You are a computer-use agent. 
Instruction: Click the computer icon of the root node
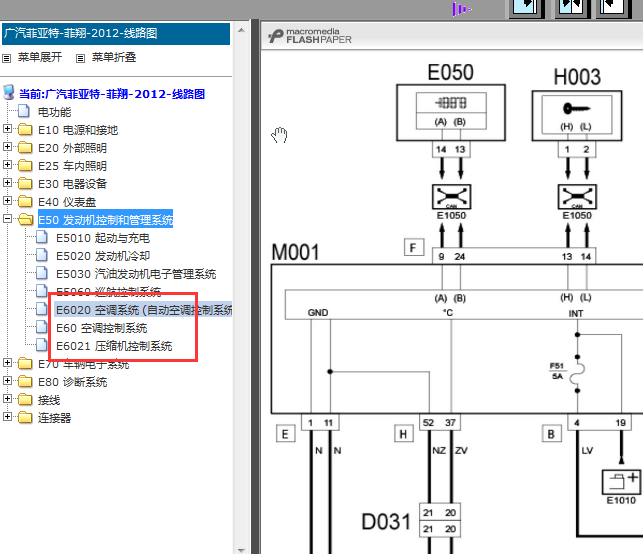[9, 92]
